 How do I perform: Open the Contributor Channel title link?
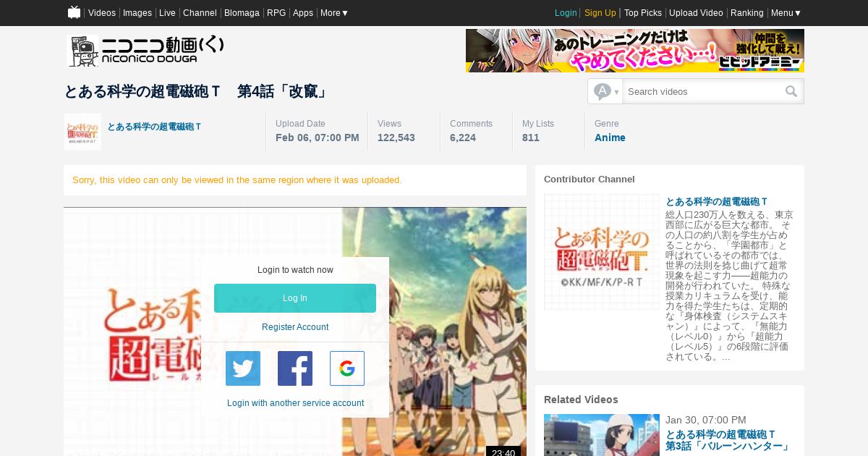click(x=717, y=202)
